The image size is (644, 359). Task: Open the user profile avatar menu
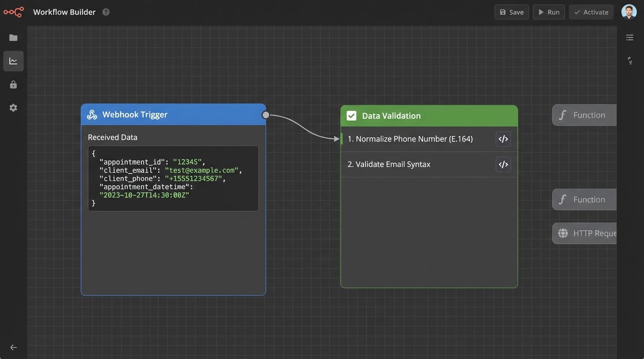pos(629,11)
